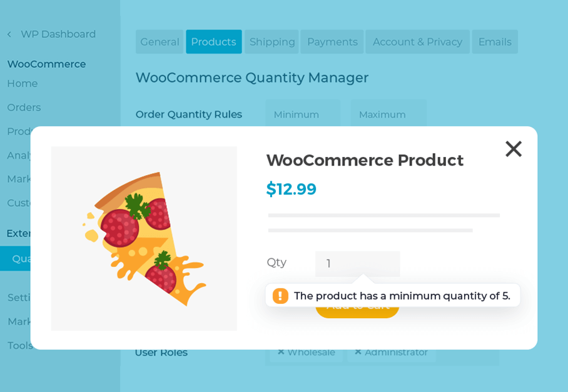Click the back chevron beside WP Dashboard

pyautogui.click(x=9, y=34)
